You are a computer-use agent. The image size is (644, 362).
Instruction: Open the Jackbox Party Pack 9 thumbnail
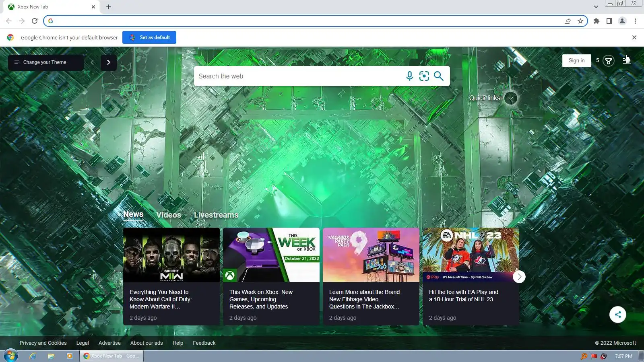click(x=371, y=255)
